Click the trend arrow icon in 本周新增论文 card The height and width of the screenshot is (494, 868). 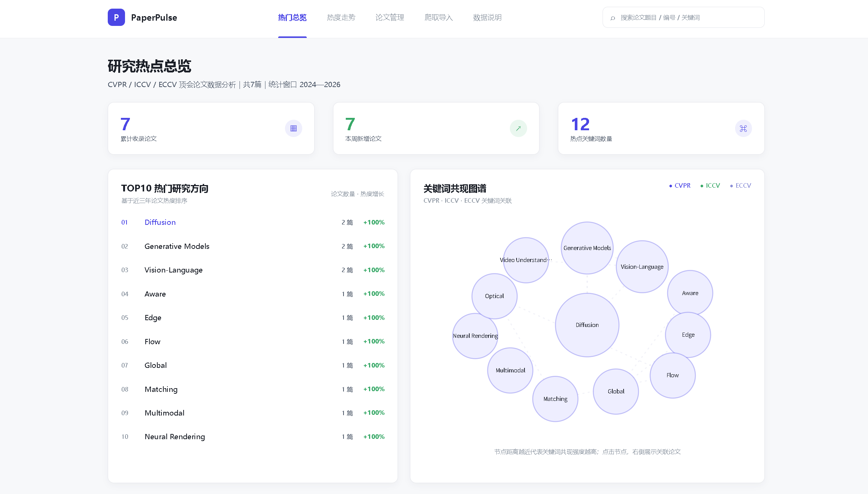coord(518,128)
